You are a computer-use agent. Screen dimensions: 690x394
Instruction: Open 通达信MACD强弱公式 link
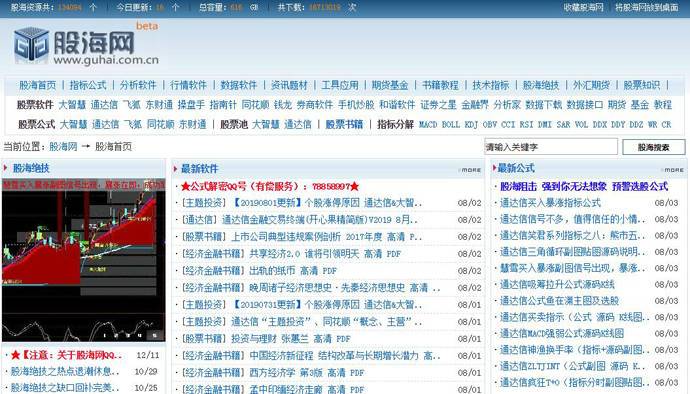pyautogui.click(x=562, y=333)
